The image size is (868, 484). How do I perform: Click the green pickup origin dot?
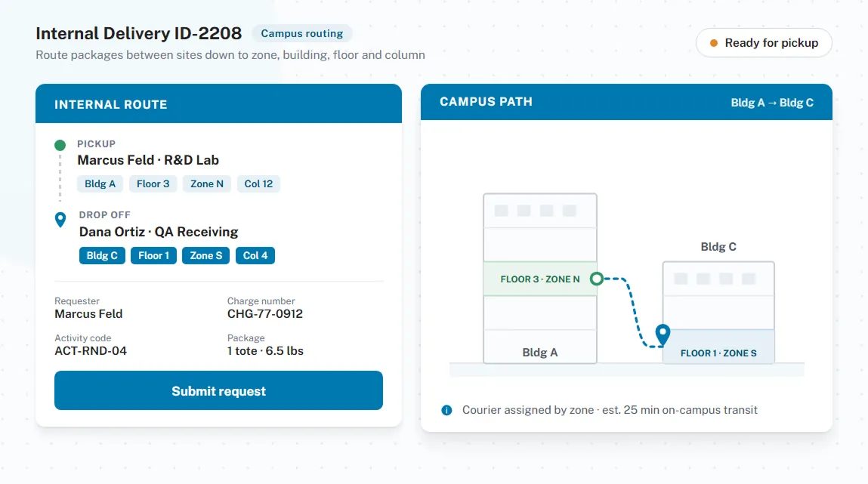tap(60, 145)
